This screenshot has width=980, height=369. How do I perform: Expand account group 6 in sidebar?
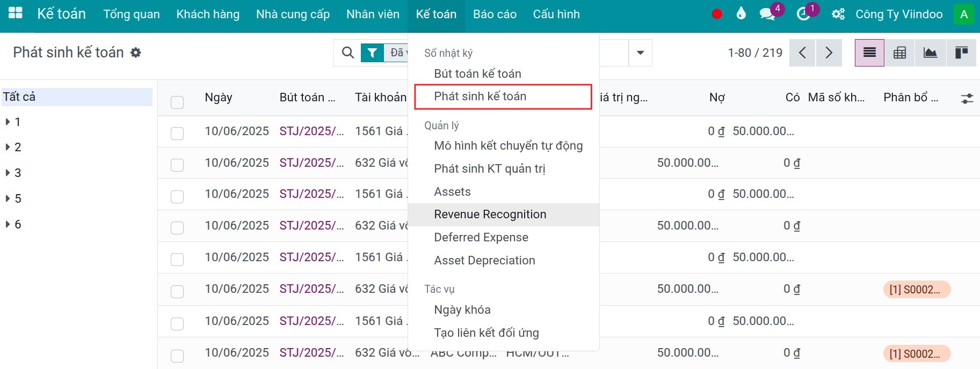(x=8, y=224)
